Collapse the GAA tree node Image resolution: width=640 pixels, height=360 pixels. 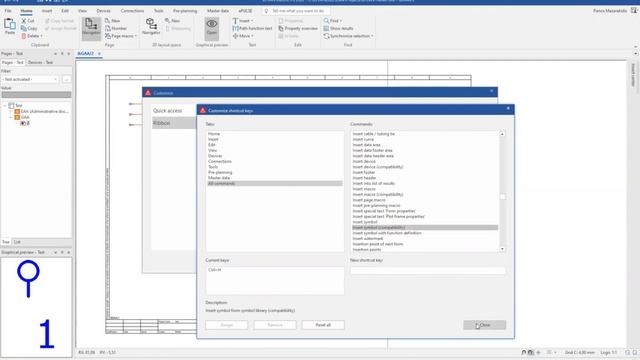coord(11,117)
